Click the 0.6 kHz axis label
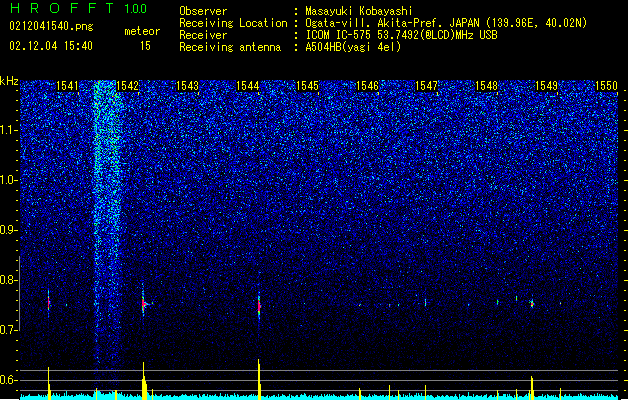This screenshot has width=629, height=400. (x=9, y=380)
